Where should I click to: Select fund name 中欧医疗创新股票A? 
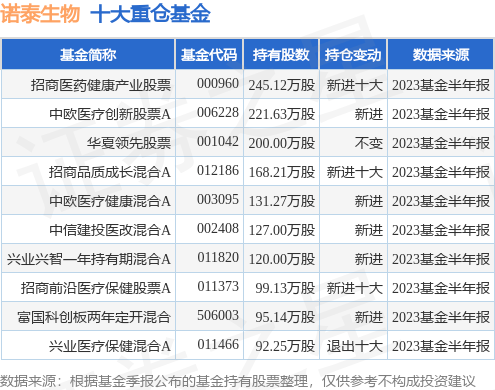click(110, 114)
